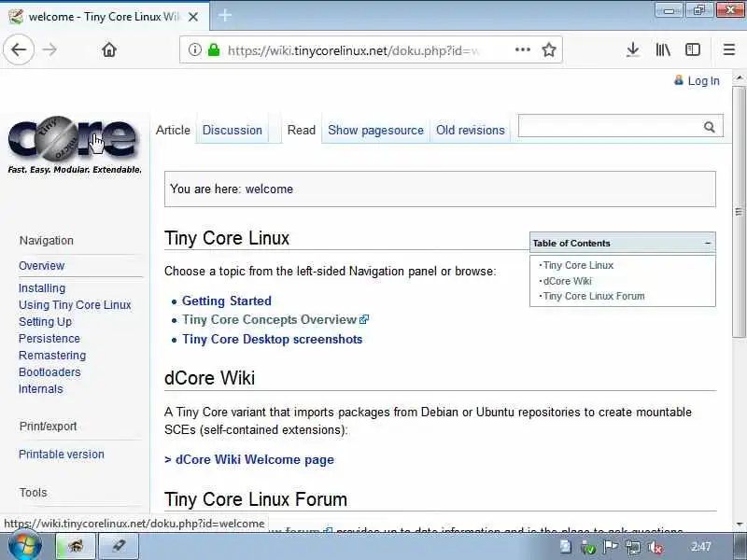
Task: Switch to the Article tab
Action: point(173,130)
